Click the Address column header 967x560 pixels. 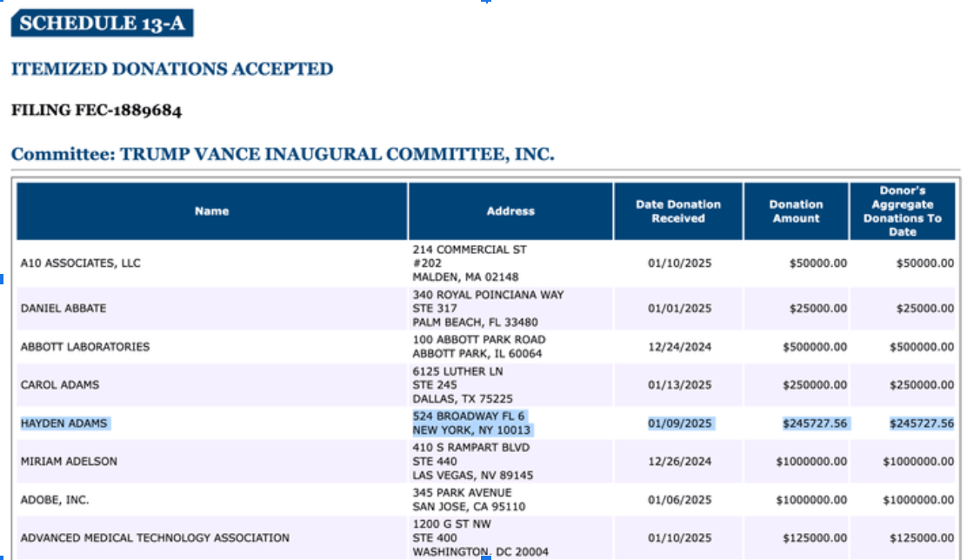510,210
